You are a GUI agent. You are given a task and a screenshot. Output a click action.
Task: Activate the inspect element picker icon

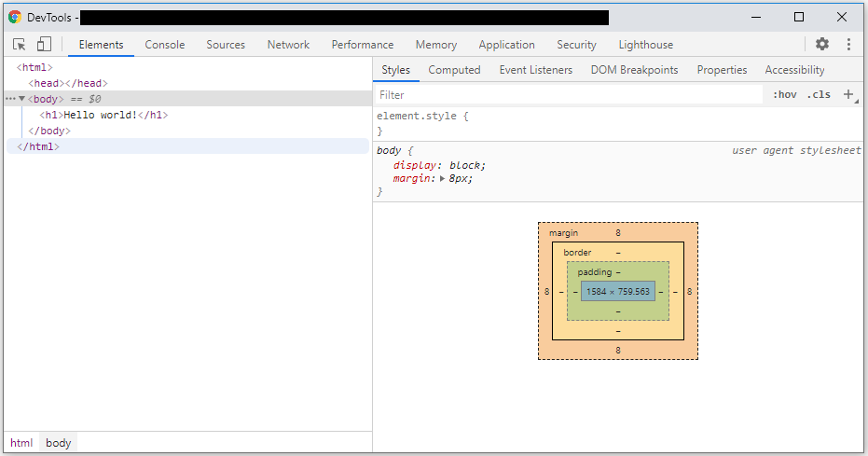[x=20, y=45]
